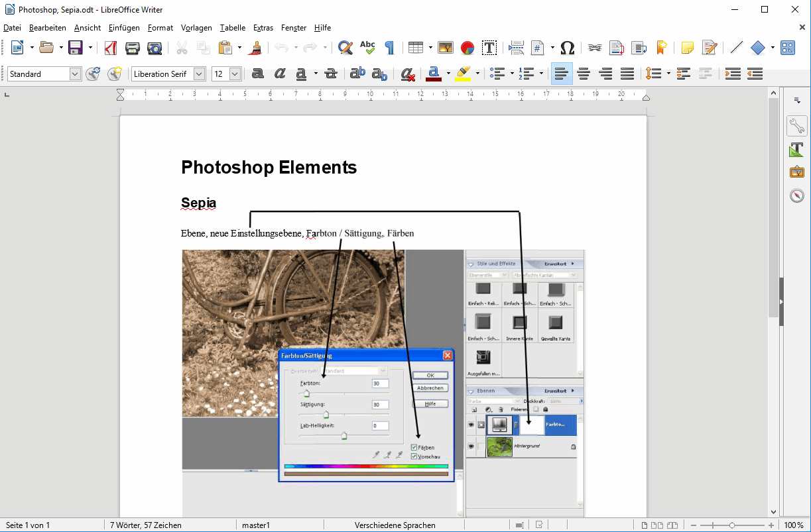Click the Print icon in toolbar

[133, 48]
